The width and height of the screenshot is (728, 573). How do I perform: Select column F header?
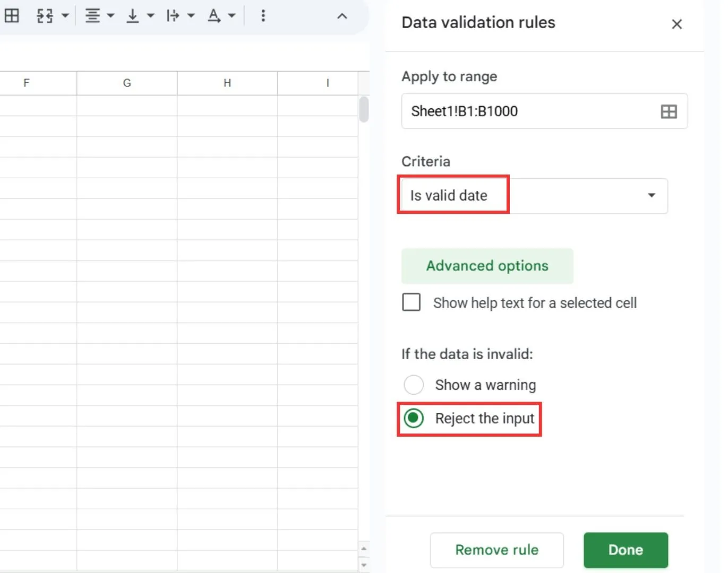point(38,83)
